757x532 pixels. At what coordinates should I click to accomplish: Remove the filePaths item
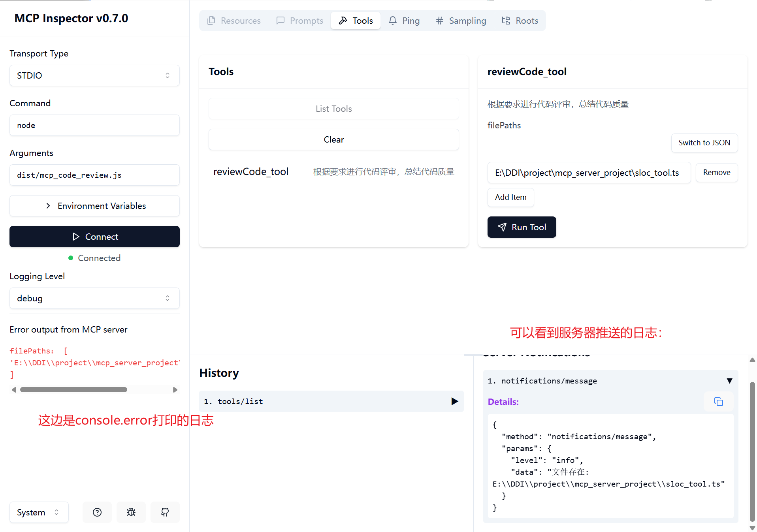pos(716,173)
